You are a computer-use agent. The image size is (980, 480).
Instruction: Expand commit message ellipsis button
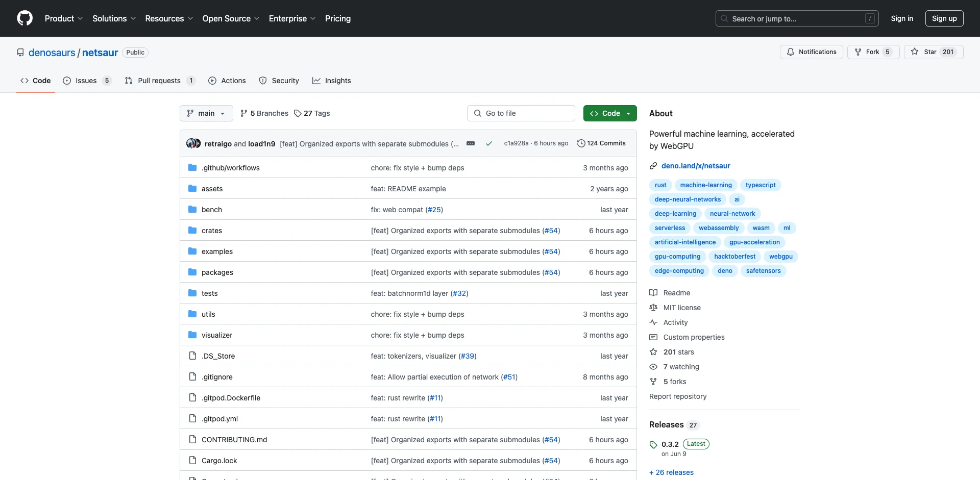471,144
